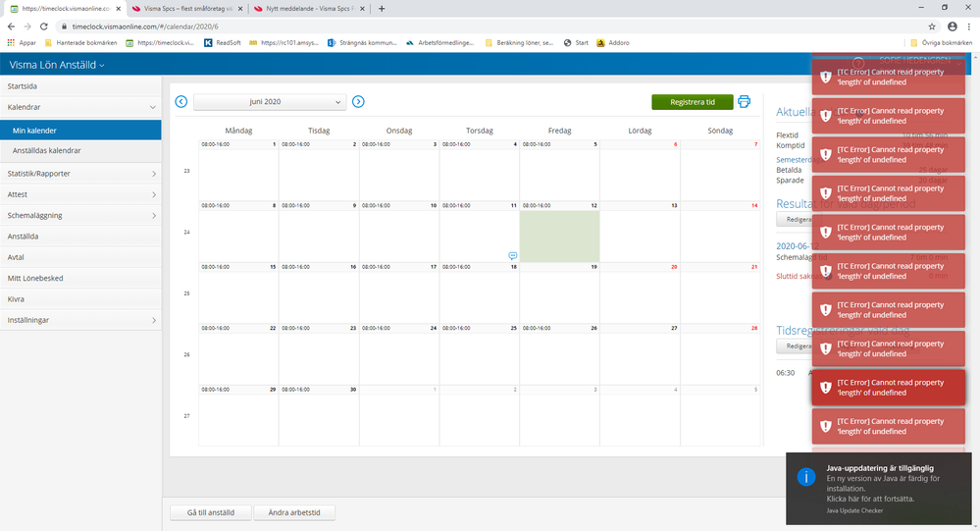Dismiss the bottom fully visible TC Error notification
The width and height of the screenshot is (980, 531).
tap(888, 426)
